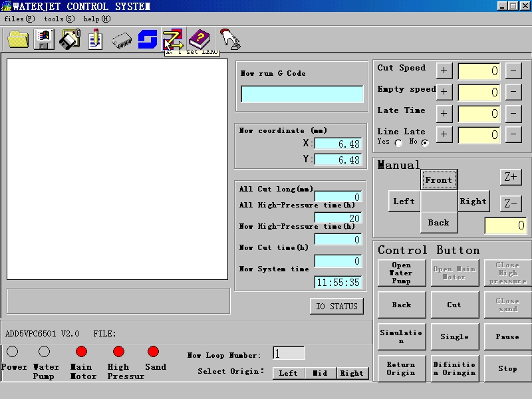532x399 pixels.
Task: Click the gray chip icon in toolbar
Action: pyautogui.click(x=121, y=39)
